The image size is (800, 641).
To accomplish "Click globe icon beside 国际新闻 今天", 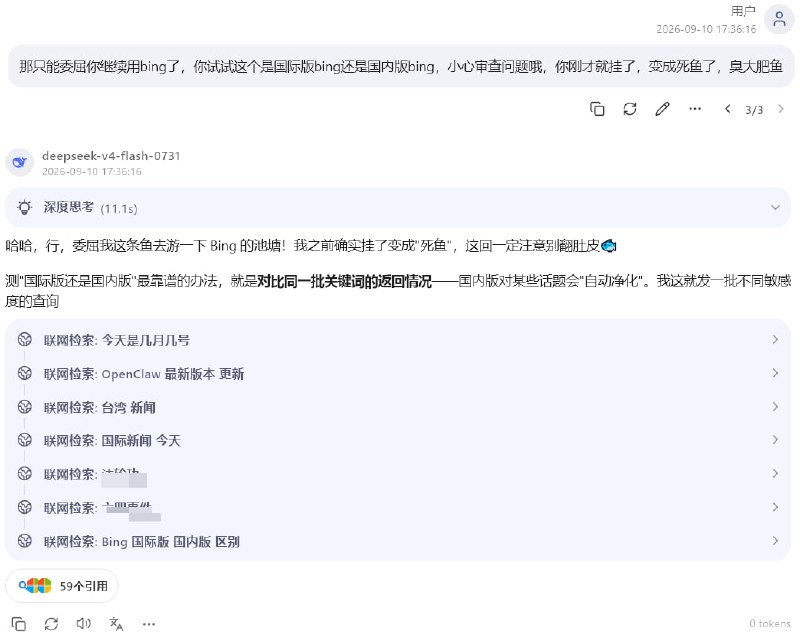I will tap(24, 439).
